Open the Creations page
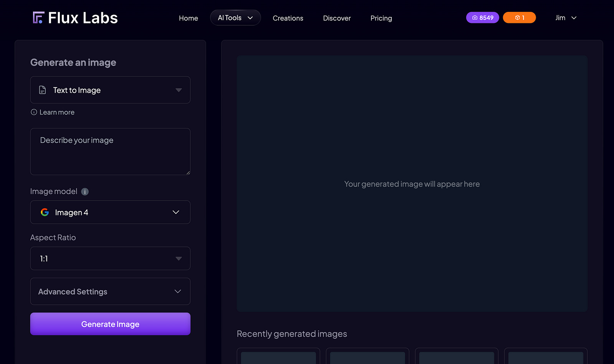This screenshot has height=364, width=614. pyautogui.click(x=288, y=18)
